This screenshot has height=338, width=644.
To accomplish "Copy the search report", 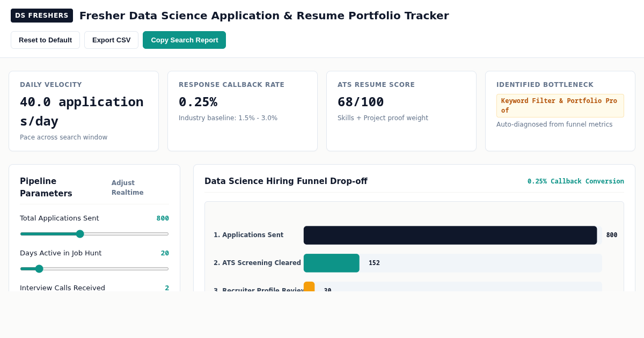I will (x=184, y=40).
